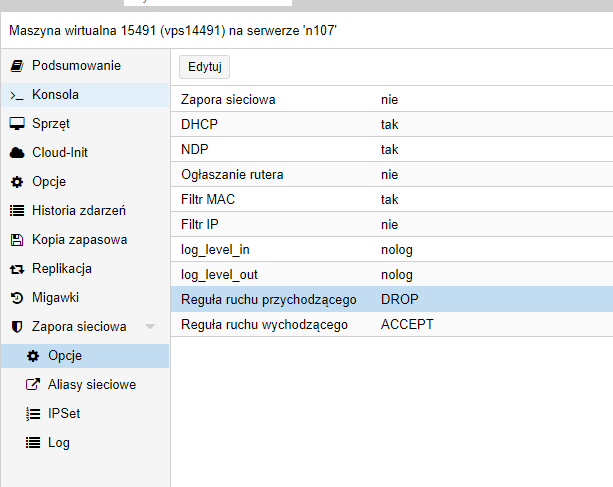This screenshot has height=487, width=613.
Task: Click the Kopia zapasowa floppy icon
Action: coord(16,240)
